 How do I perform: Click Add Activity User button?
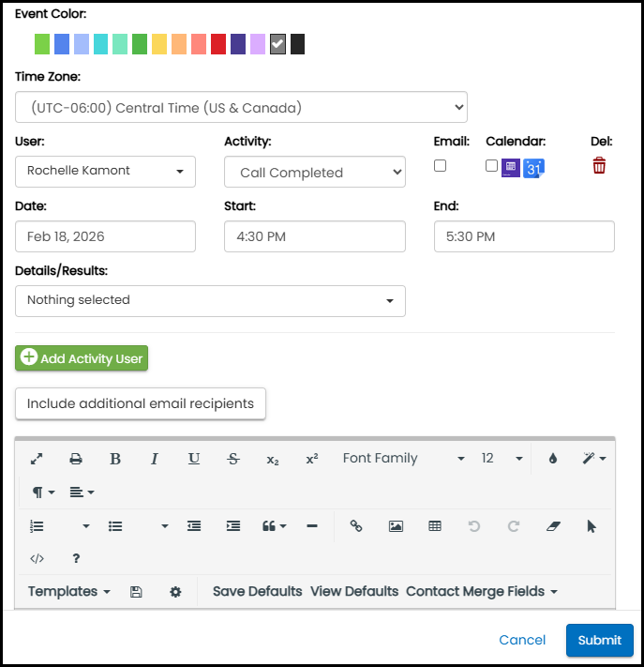[x=82, y=358]
